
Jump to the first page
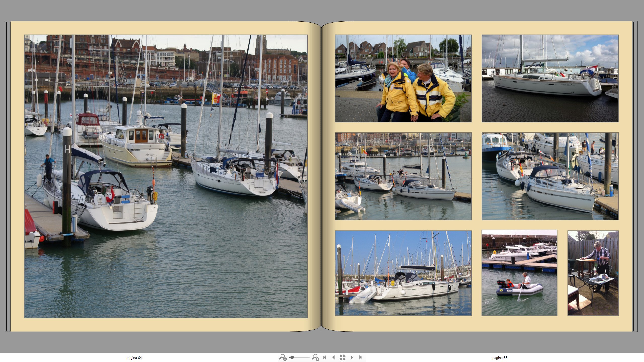pyautogui.click(x=325, y=357)
